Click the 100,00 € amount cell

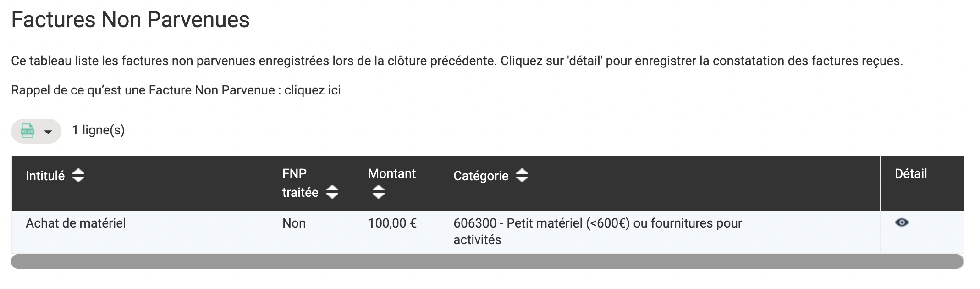[x=392, y=223]
